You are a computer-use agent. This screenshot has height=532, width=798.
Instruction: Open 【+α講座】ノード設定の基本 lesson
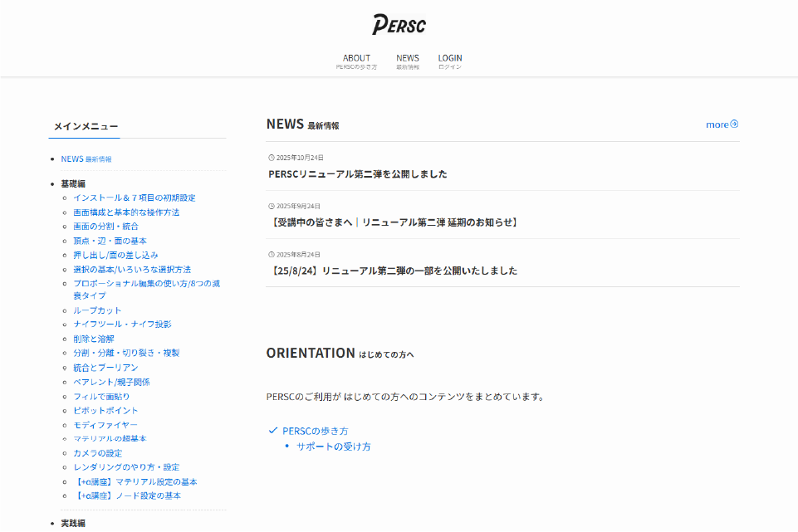pos(127,495)
